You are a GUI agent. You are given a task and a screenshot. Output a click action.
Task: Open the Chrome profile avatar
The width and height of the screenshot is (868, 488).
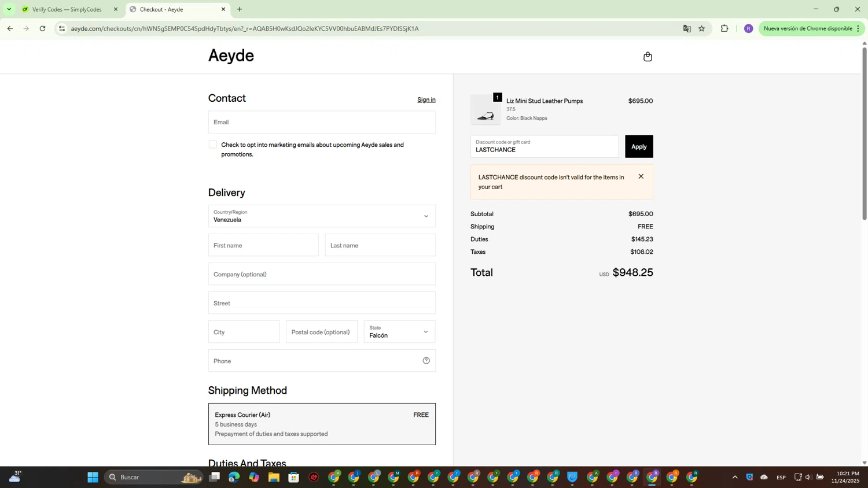748,28
